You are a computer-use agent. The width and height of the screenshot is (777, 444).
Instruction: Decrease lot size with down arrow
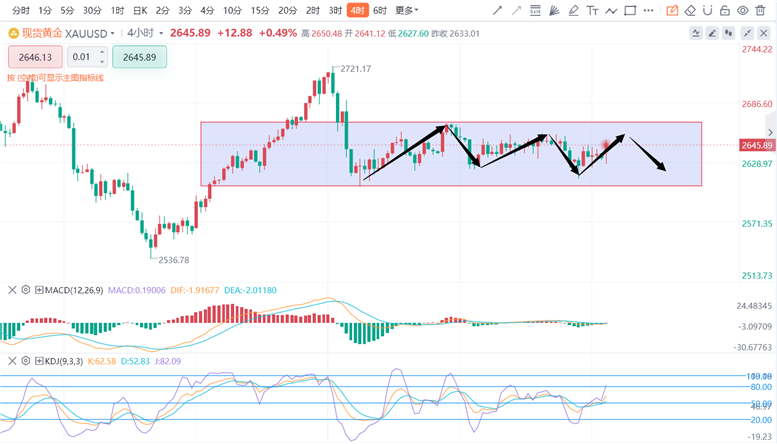click(102, 61)
